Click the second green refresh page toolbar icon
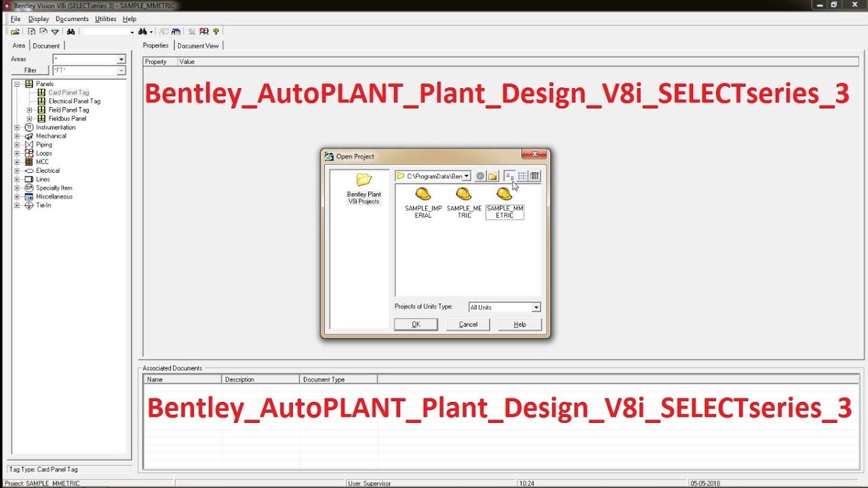Image resolution: width=868 pixels, height=488 pixels. point(43,32)
